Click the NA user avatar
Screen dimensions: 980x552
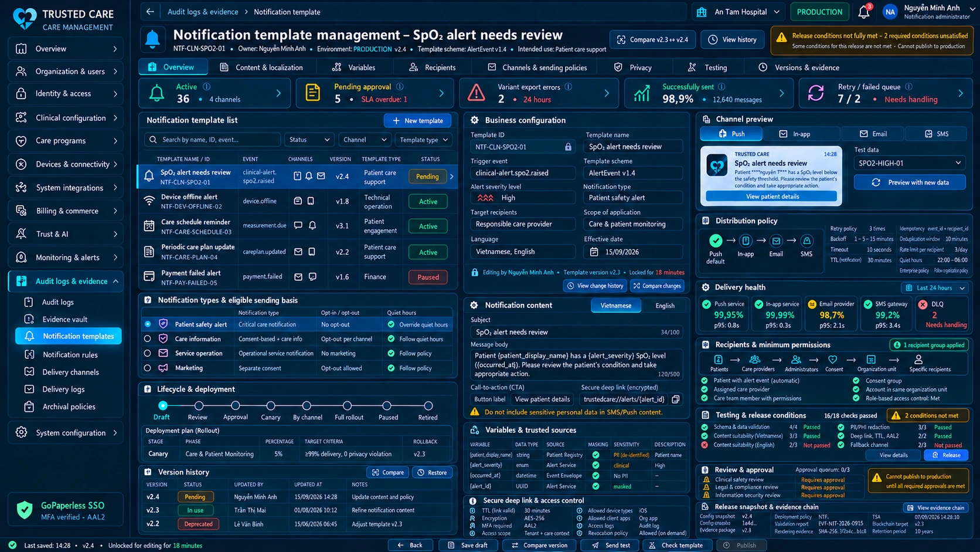coord(890,12)
